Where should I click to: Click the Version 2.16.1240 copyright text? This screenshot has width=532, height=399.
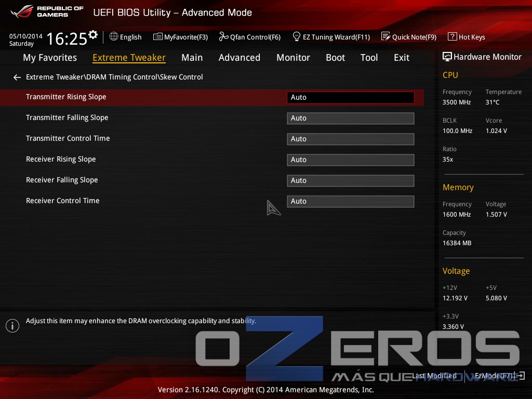point(265,390)
